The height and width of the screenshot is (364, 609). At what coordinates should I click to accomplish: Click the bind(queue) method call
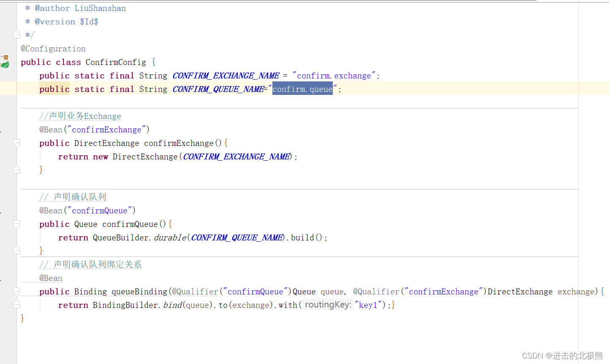pyautogui.click(x=188, y=305)
